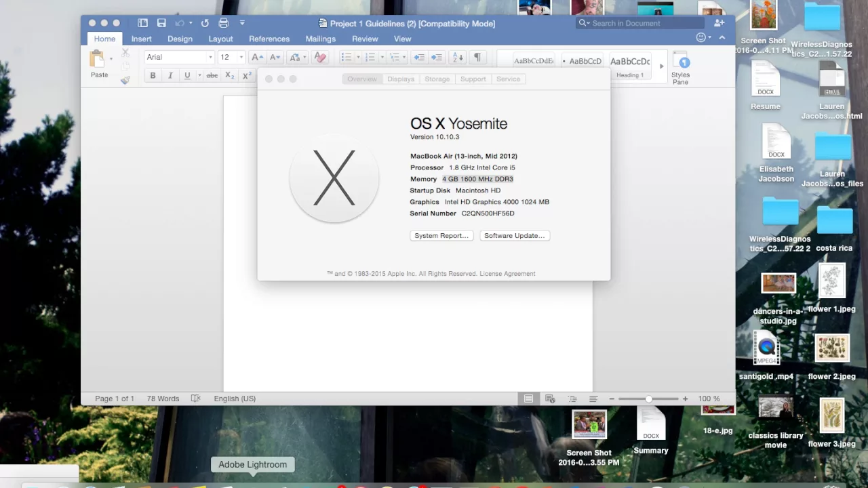Switch to Outline view in status bar
The height and width of the screenshot is (488, 868).
[x=572, y=399]
